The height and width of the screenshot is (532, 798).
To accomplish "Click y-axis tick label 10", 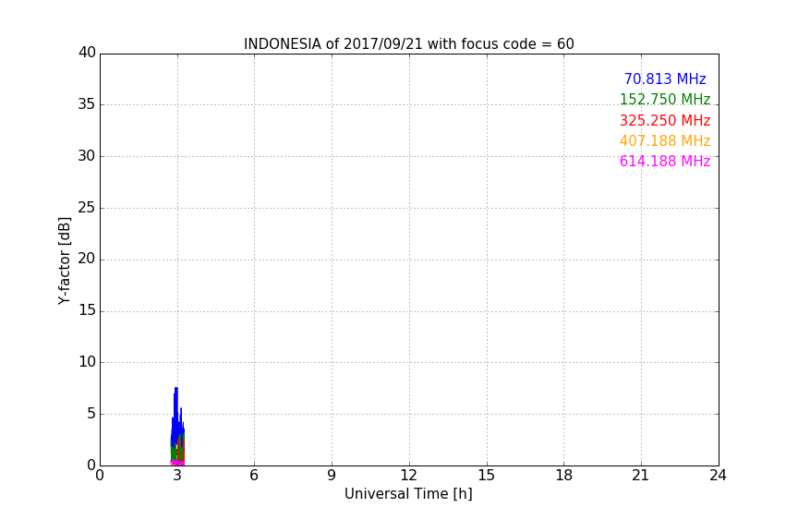I will click(x=87, y=362).
